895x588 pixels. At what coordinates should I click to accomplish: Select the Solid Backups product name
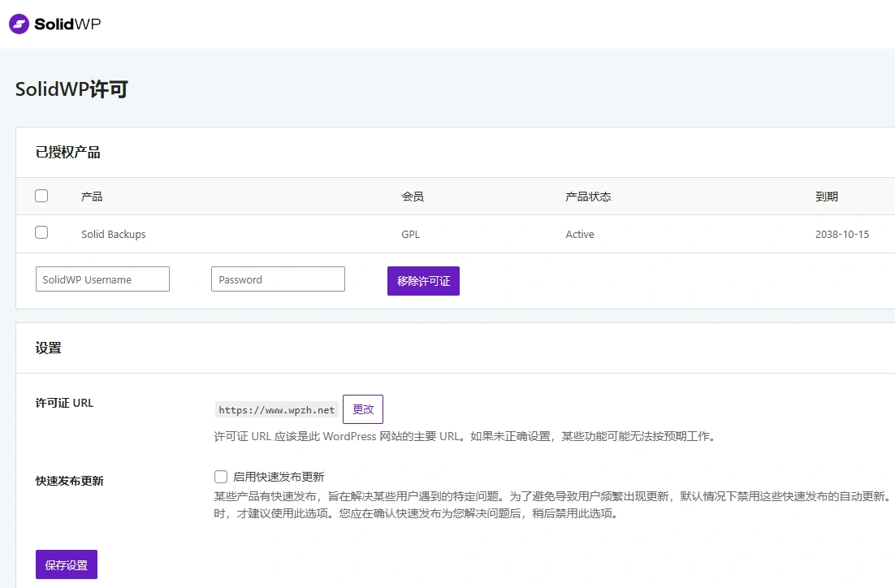click(x=113, y=234)
